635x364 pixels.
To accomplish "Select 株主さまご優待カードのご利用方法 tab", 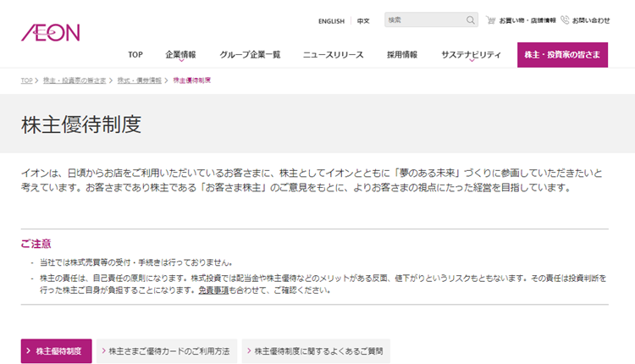I will pos(167,351).
